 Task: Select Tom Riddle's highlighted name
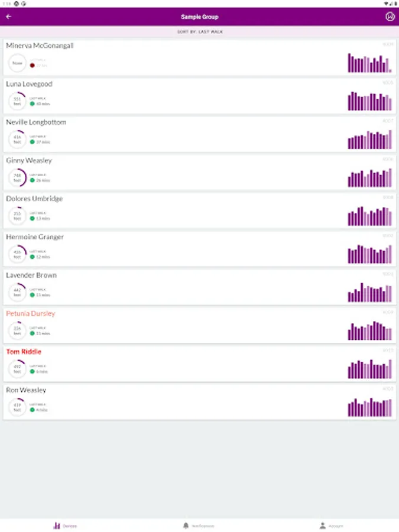[x=24, y=352]
